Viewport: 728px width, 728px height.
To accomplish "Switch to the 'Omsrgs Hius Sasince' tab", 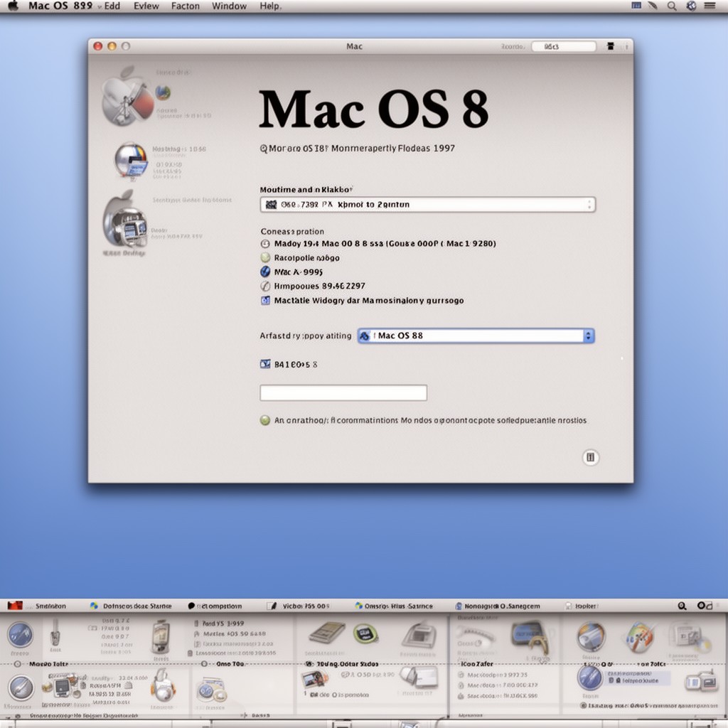I will [x=398, y=606].
